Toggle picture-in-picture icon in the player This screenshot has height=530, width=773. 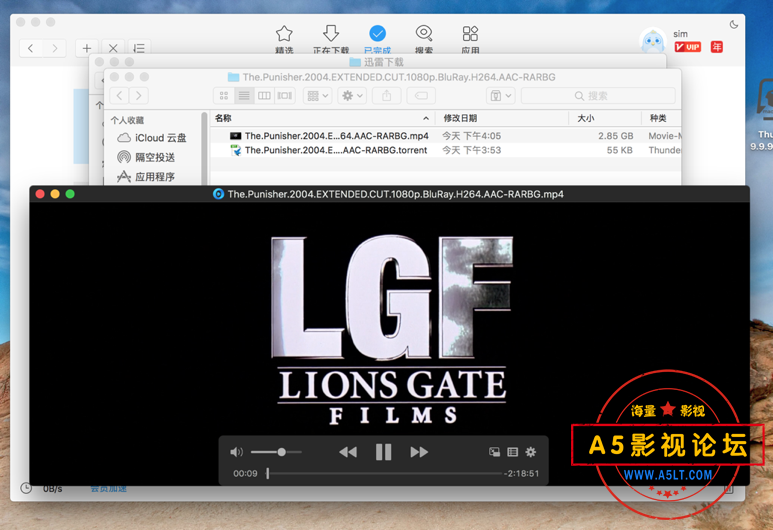pos(494,452)
